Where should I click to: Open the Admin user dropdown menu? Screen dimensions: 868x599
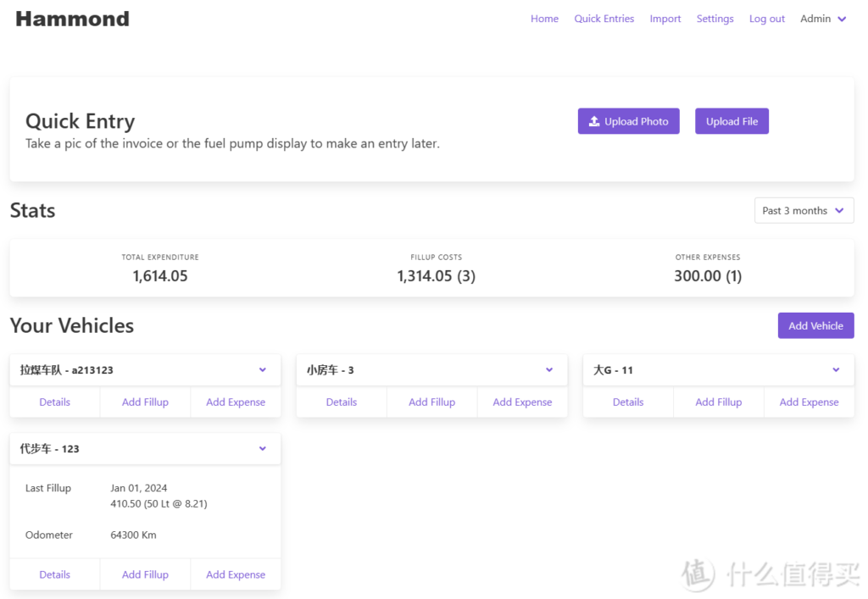point(823,19)
